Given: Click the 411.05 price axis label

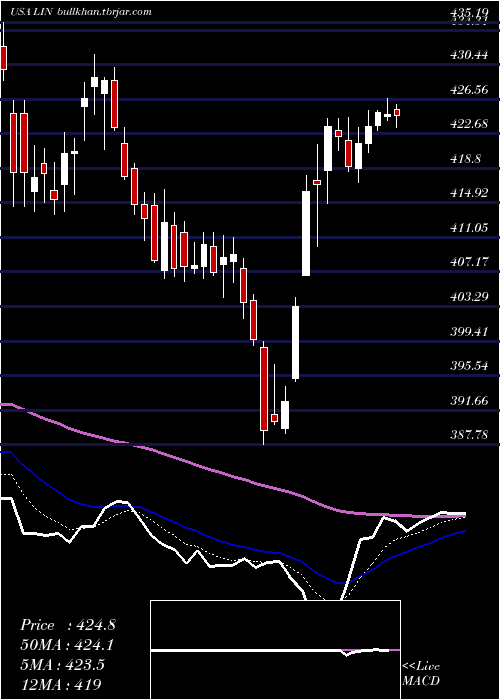Looking at the screenshot, I should [x=467, y=228].
